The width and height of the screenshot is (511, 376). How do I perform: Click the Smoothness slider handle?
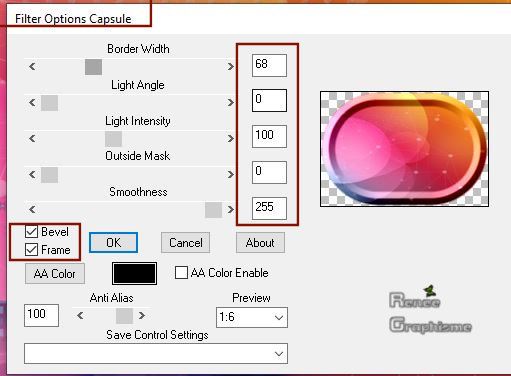[x=214, y=210]
